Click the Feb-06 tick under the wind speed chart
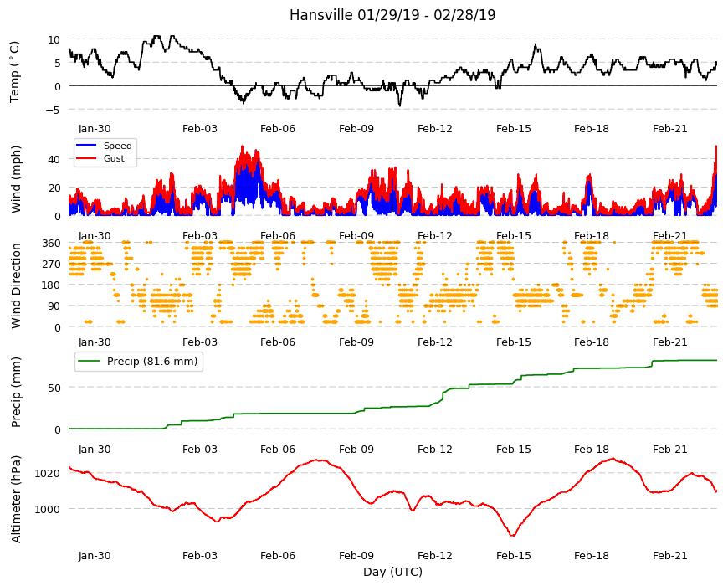728x586 pixels. coord(278,235)
